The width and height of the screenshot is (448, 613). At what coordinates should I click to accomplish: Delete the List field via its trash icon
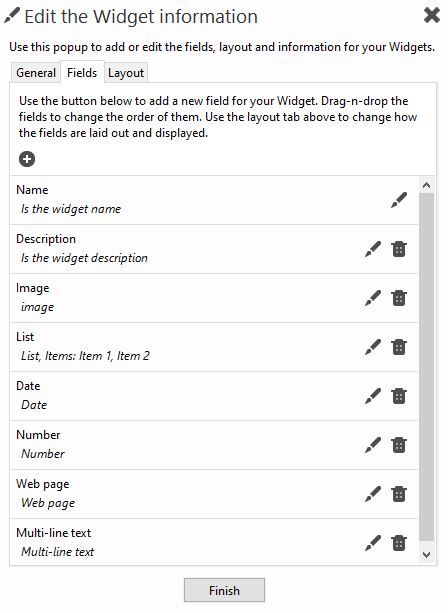[399, 347]
